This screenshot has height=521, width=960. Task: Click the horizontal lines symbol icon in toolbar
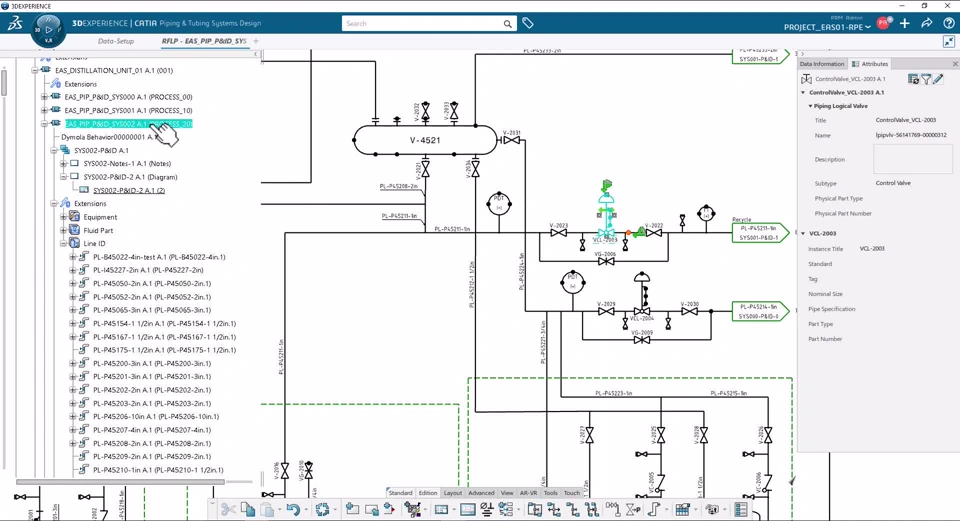(x=487, y=509)
